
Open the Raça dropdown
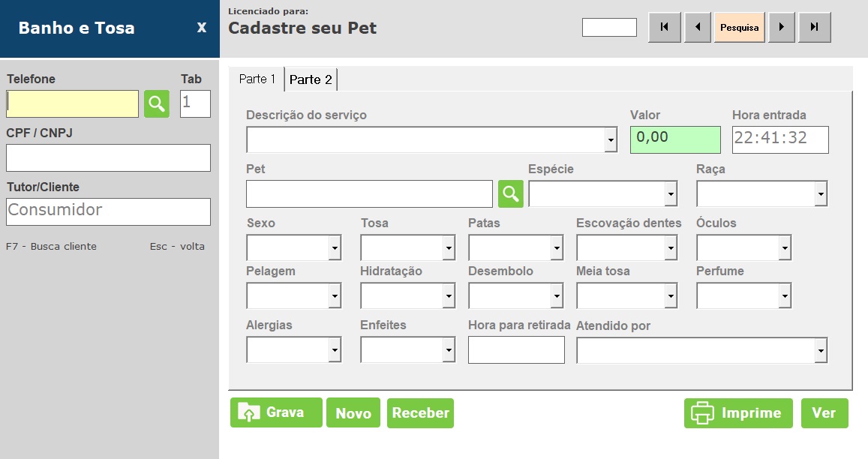tap(821, 194)
